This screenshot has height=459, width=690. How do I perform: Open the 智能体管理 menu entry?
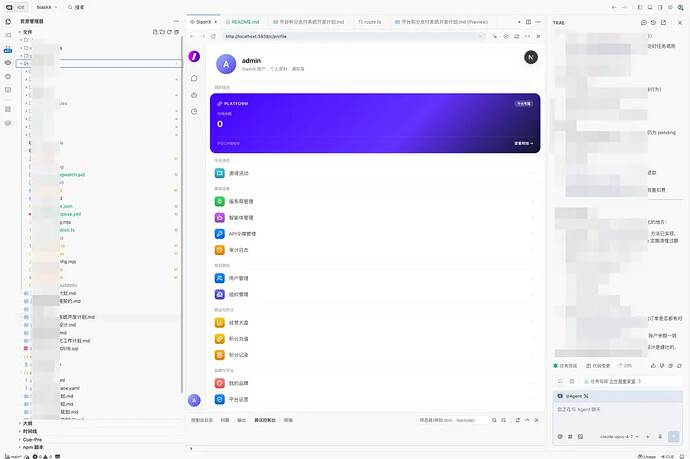(x=375, y=218)
